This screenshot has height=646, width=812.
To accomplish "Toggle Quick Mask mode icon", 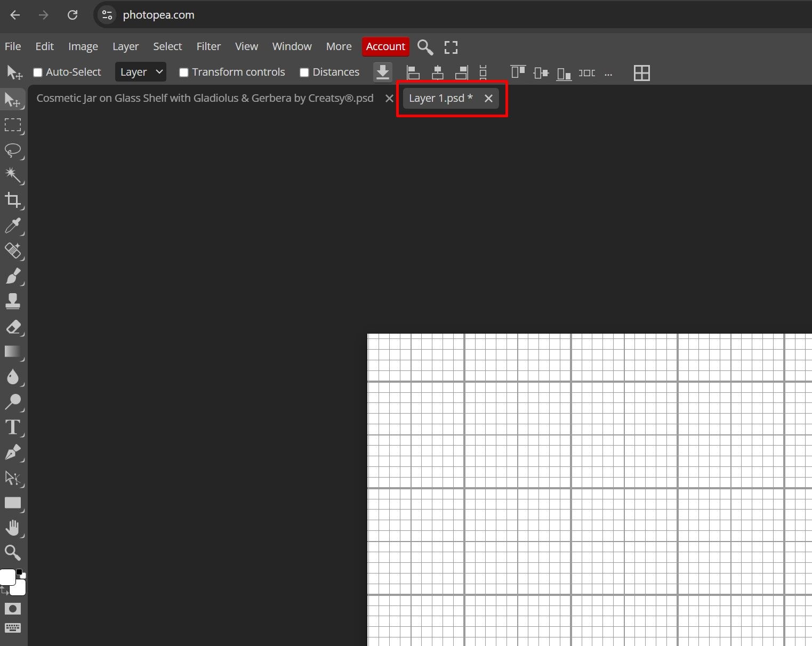I will point(13,609).
